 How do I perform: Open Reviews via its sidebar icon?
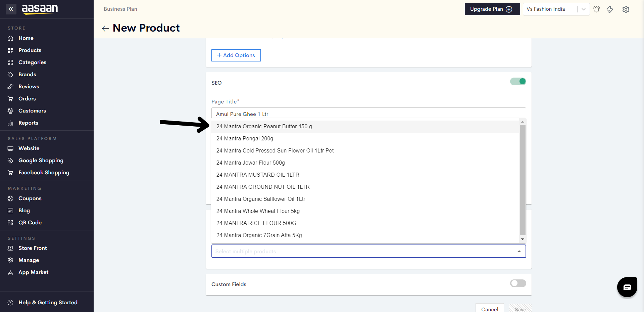coord(10,87)
